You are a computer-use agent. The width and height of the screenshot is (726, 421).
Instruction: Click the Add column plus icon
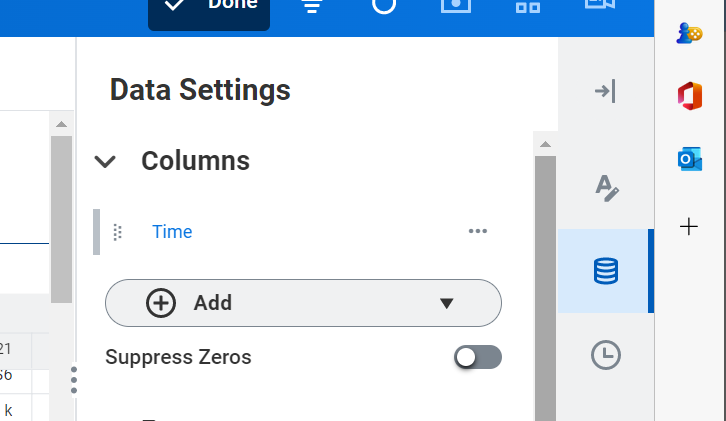(x=161, y=303)
